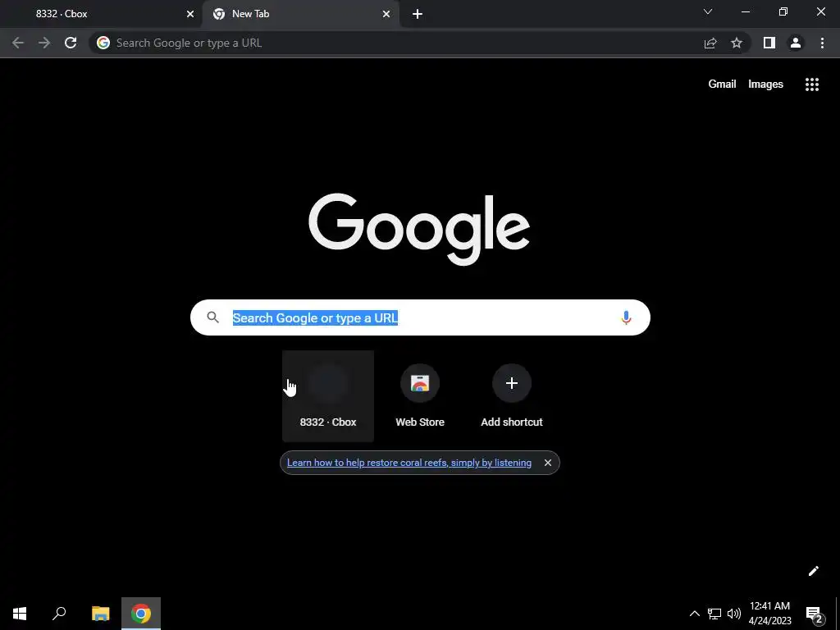Go forward with the browser forward arrow
This screenshot has width=840, height=630.
click(44, 43)
